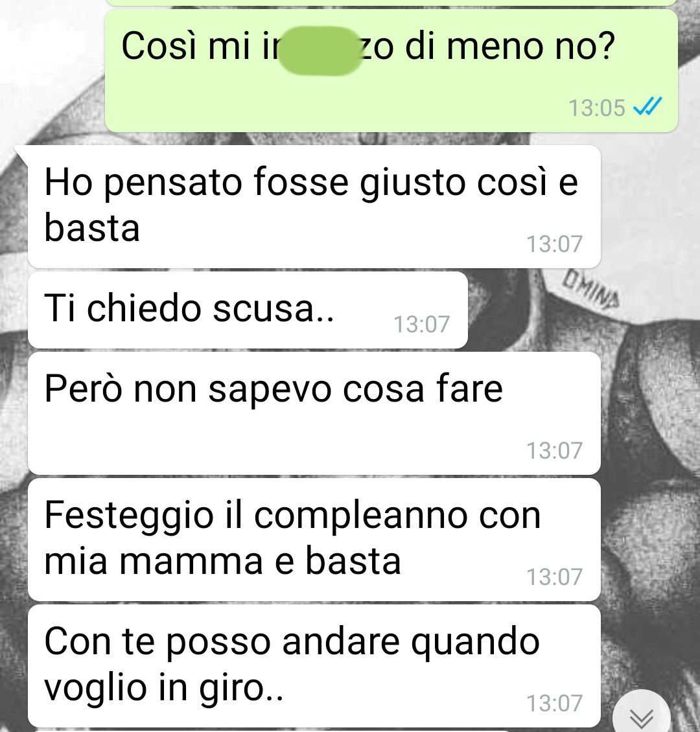Viewport: 700px width, 732px height.
Task: Tap the blue double-check read receipt
Action: [647, 107]
